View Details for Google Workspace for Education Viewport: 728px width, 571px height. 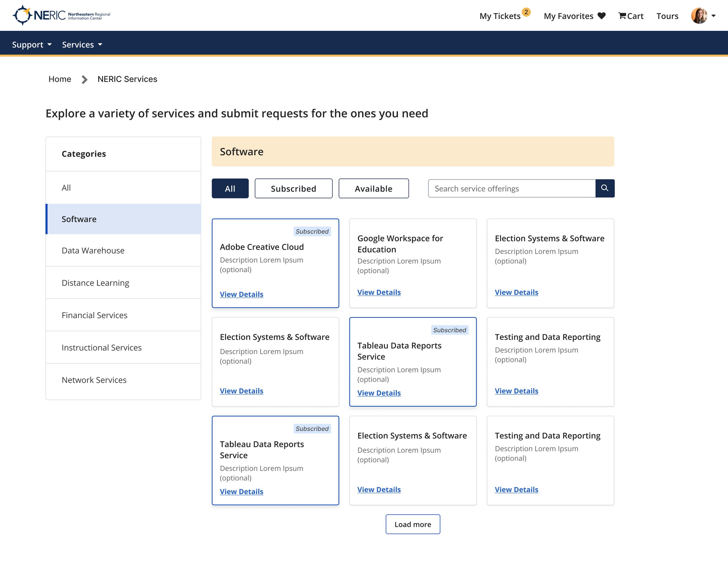(379, 292)
